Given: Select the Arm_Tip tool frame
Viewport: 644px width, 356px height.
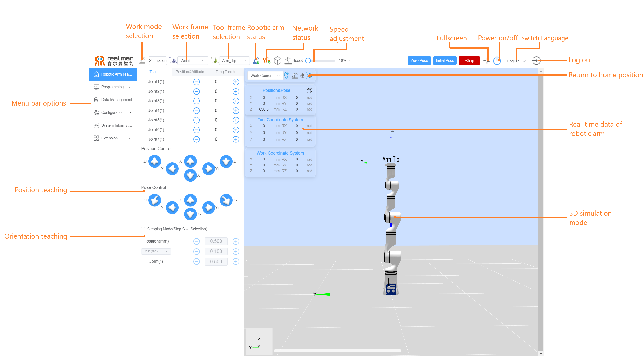Looking at the screenshot, I should tap(233, 60).
